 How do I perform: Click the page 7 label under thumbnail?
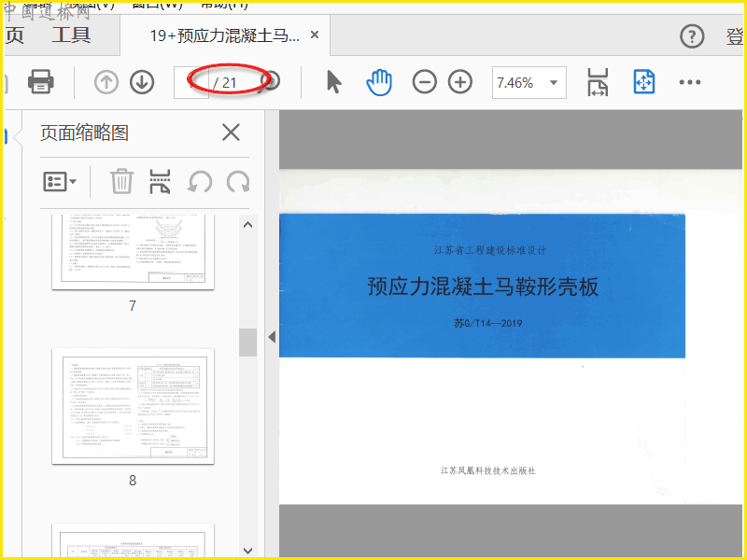[133, 306]
